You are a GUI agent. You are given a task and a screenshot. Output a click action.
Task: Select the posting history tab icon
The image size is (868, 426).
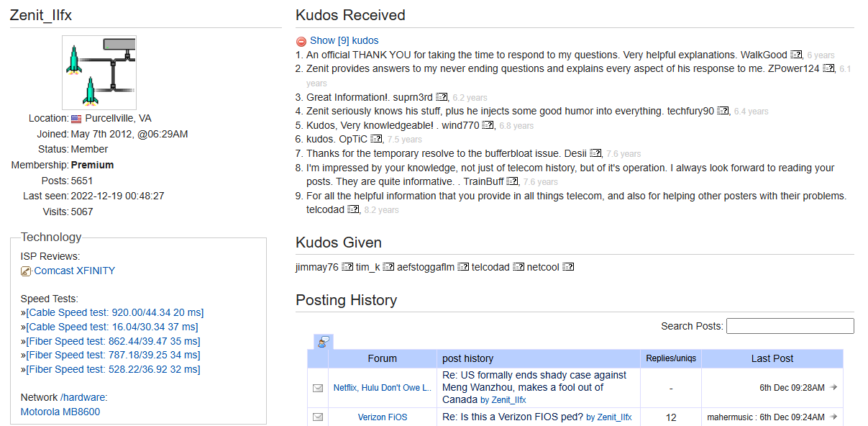[x=324, y=342]
